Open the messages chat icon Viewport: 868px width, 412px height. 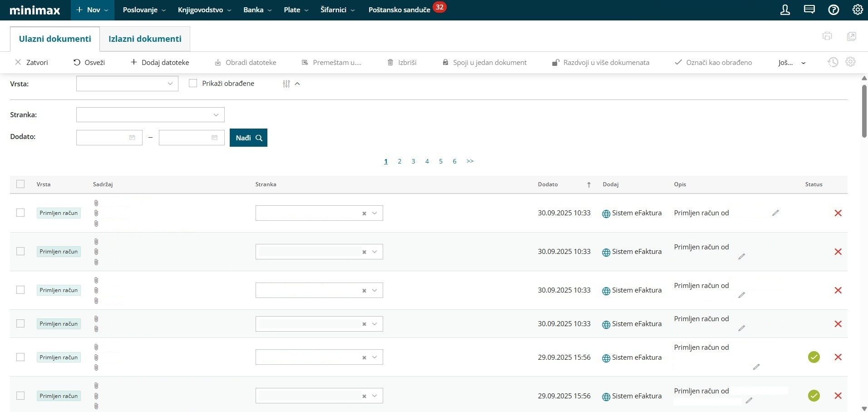pos(809,10)
